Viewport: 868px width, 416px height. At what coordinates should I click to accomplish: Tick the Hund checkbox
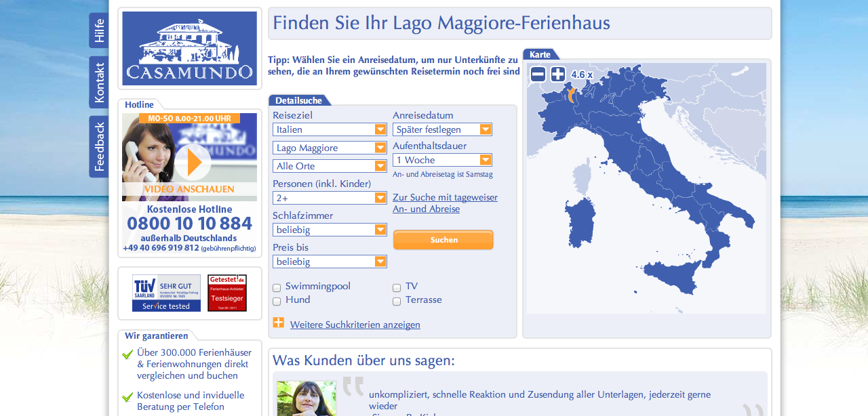tap(277, 301)
